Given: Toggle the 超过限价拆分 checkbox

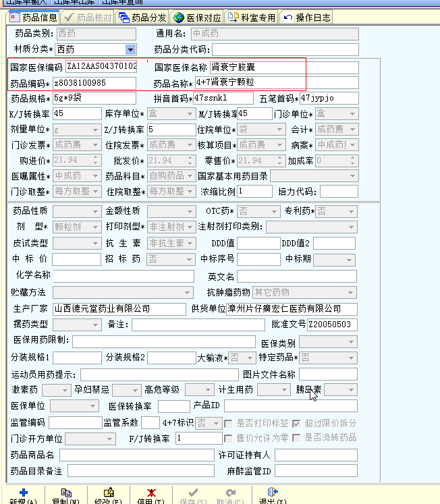Looking at the screenshot, I should tap(296, 424).
